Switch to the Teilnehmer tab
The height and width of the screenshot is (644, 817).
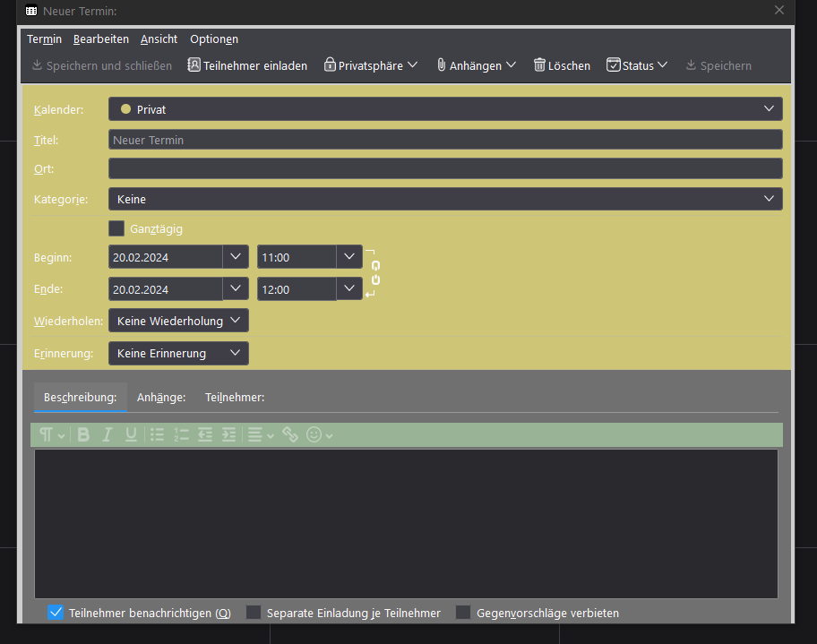[235, 397]
